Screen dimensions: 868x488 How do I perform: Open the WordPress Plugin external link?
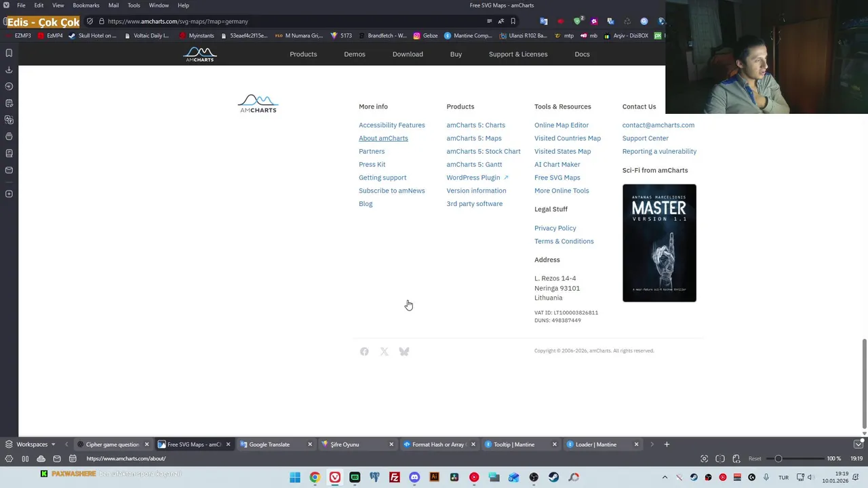[x=477, y=178]
